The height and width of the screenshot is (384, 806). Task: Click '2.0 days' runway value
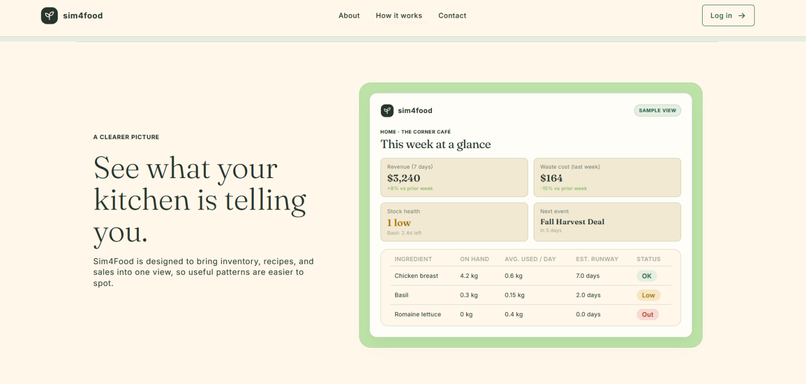[x=588, y=296]
